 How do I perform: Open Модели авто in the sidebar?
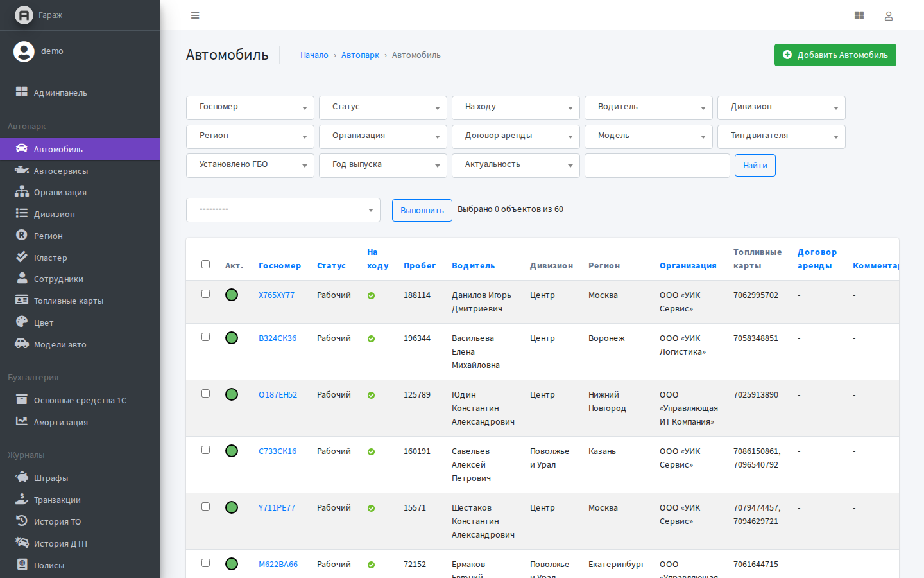tap(80, 344)
